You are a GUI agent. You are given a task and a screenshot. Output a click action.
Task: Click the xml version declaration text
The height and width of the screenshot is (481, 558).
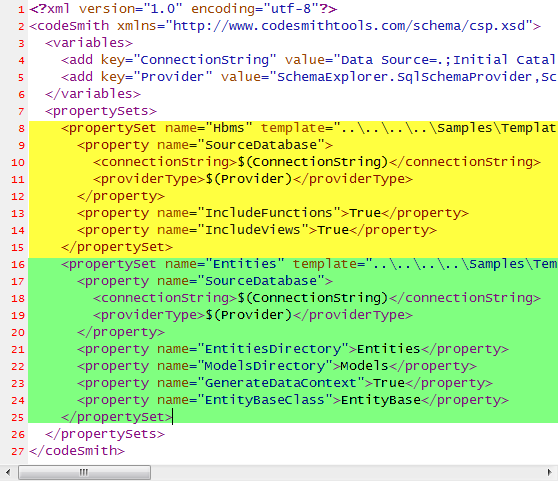[183, 9]
